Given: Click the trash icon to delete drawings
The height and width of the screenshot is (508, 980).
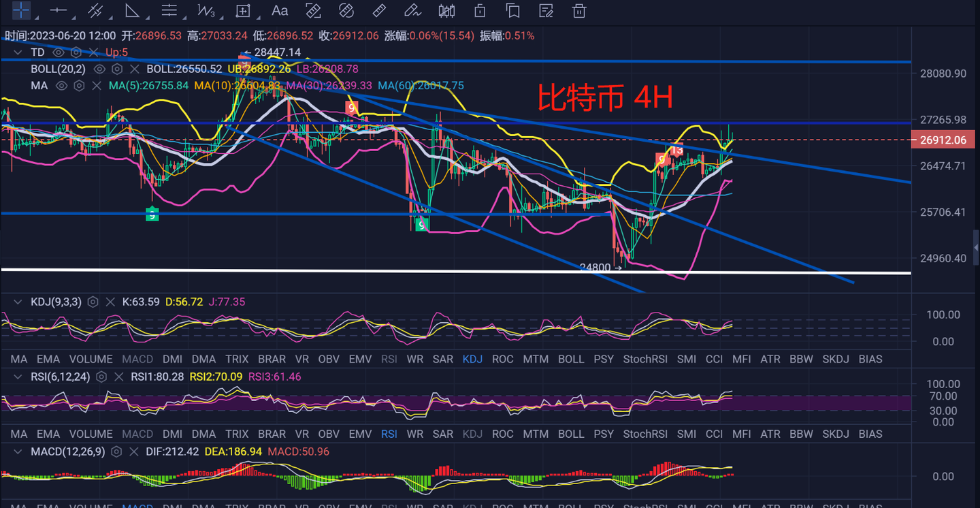Looking at the screenshot, I should [x=578, y=10].
